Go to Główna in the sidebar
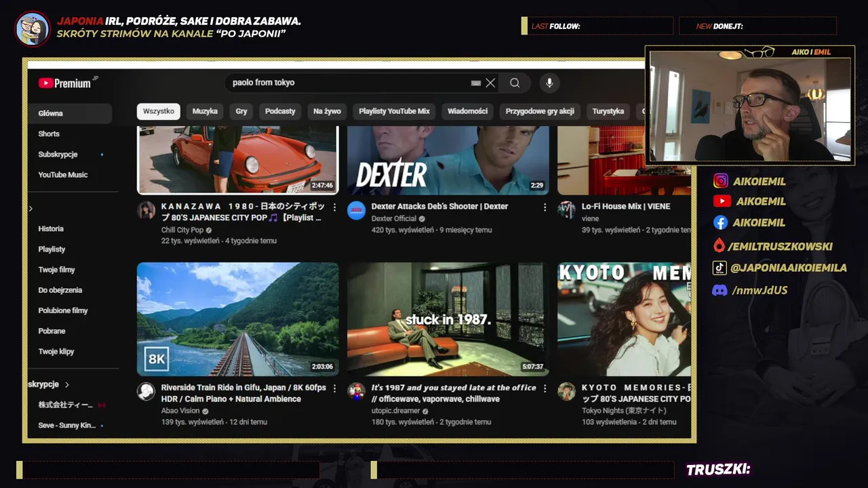Image resolution: width=868 pixels, height=488 pixels. pos(70,113)
